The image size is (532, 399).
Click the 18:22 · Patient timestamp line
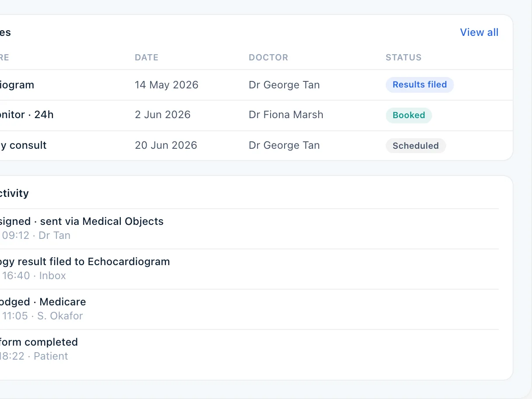pos(34,356)
